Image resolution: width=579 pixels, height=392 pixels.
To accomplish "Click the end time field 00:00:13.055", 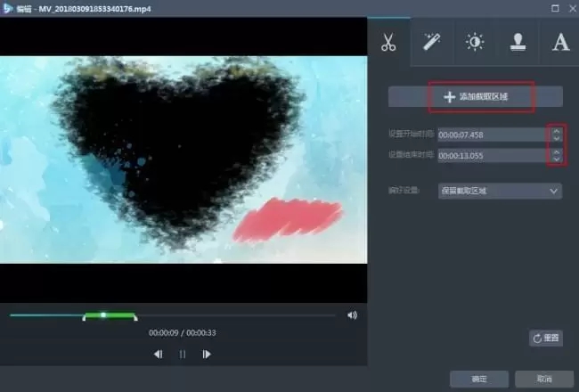I will (493, 156).
